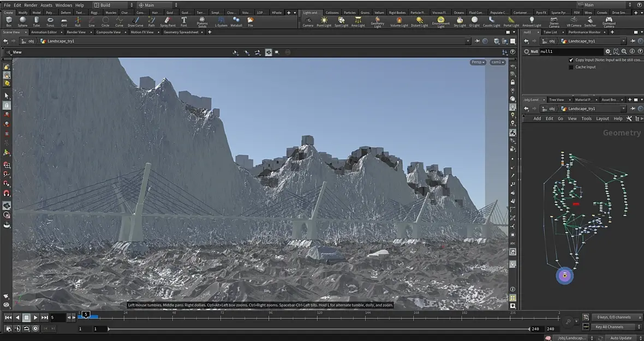Select the Box tool in the Create shelf

click(8, 21)
